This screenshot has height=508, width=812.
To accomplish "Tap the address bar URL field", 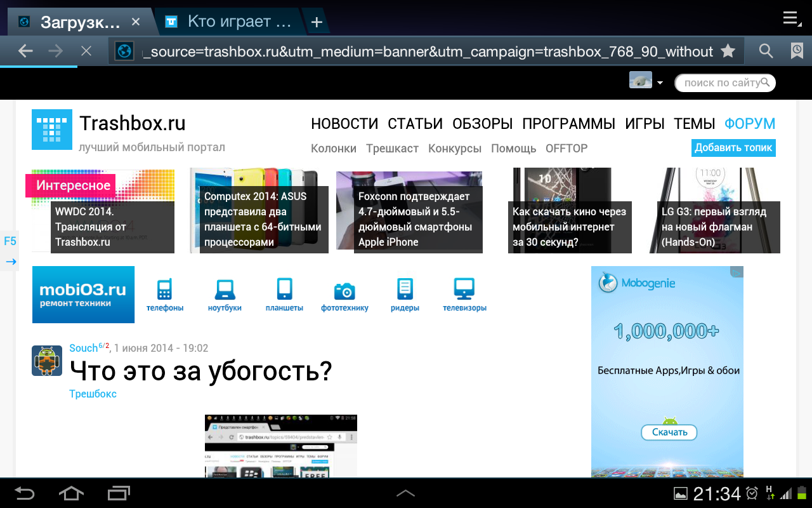I will point(427,51).
